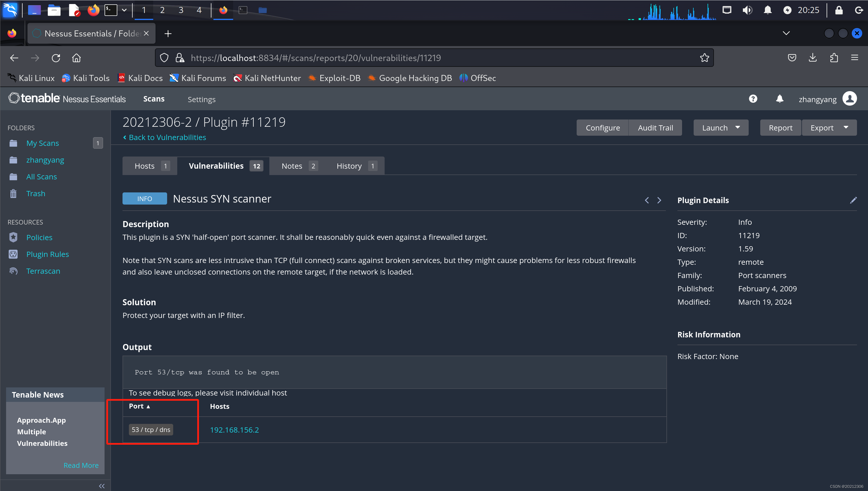Click the Nessus notifications bell icon

click(779, 99)
